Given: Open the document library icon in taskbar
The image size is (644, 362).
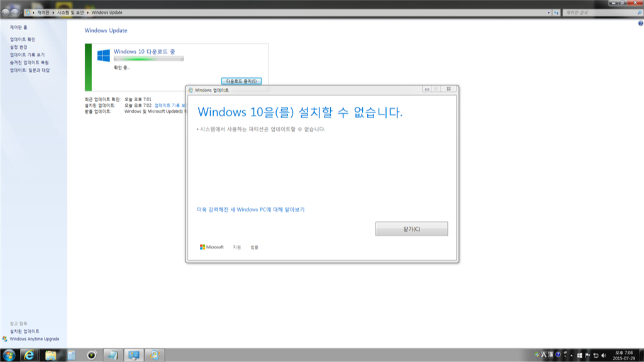Looking at the screenshot, I should pyautogui.click(x=72, y=355).
